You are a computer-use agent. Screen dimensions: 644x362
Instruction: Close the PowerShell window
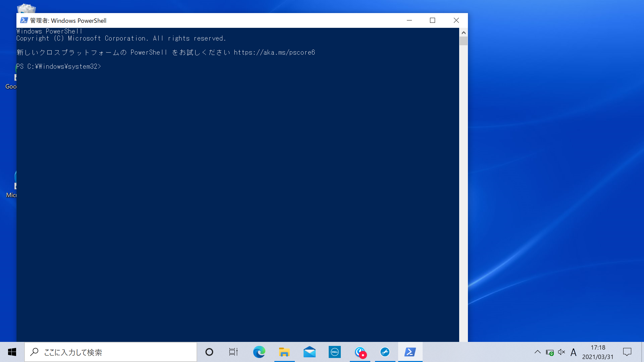tap(456, 20)
